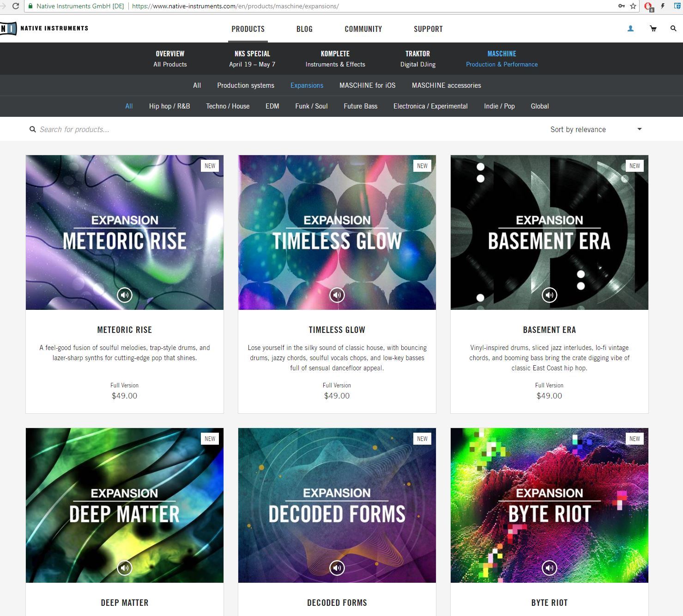
Task: Open the COMMUNITY menu
Action: [363, 29]
